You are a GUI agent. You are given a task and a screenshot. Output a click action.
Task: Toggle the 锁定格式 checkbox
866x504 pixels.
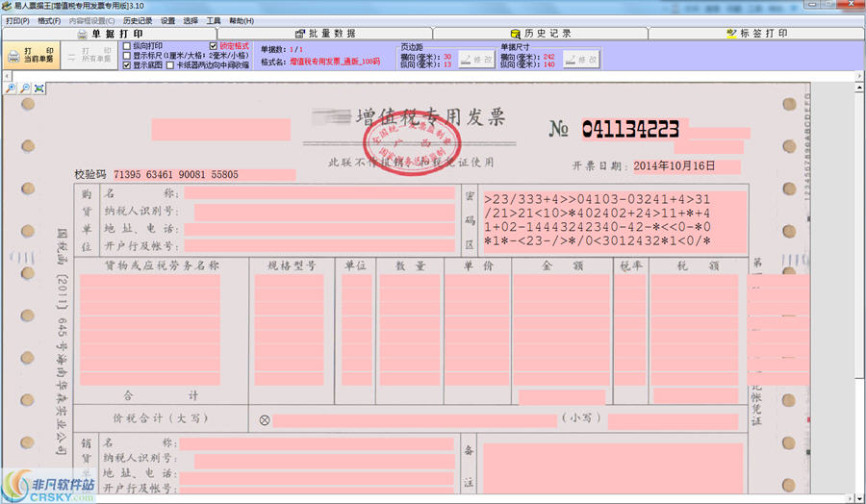click(214, 46)
